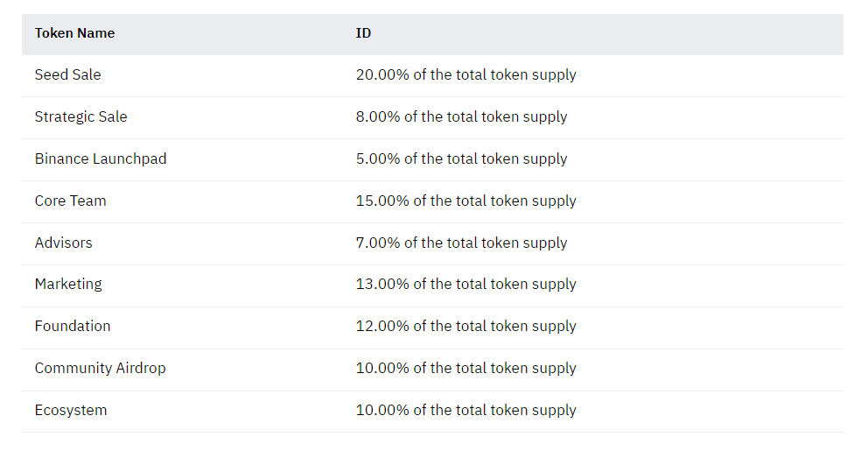
Task: Select the Seed Sale row label
Action: (x=67, y=74)
